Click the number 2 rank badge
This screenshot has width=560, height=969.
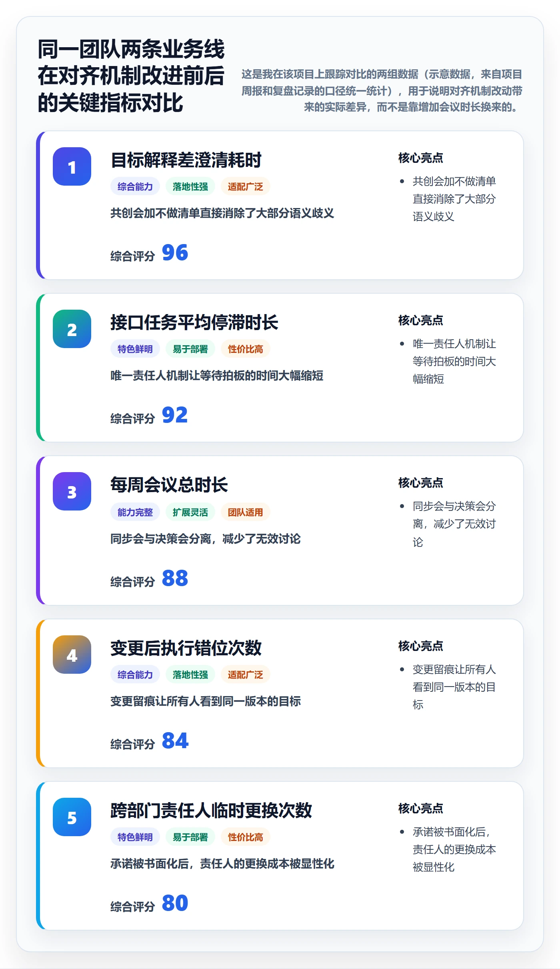72,329
